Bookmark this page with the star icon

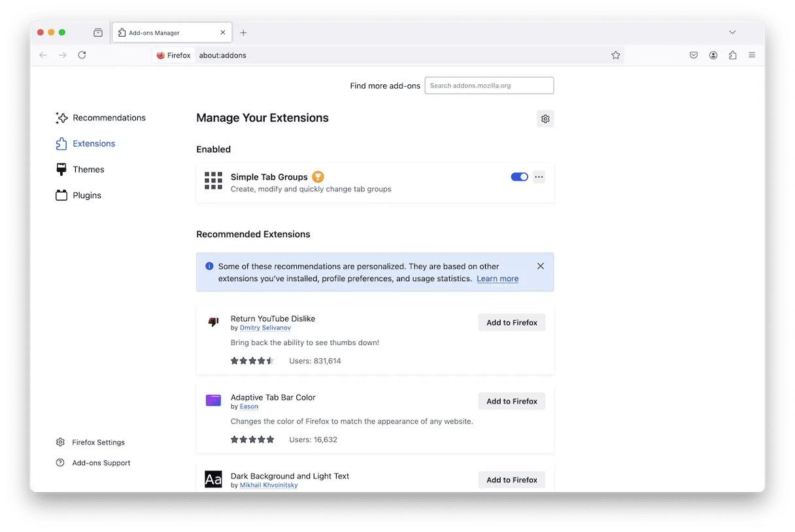615,56
